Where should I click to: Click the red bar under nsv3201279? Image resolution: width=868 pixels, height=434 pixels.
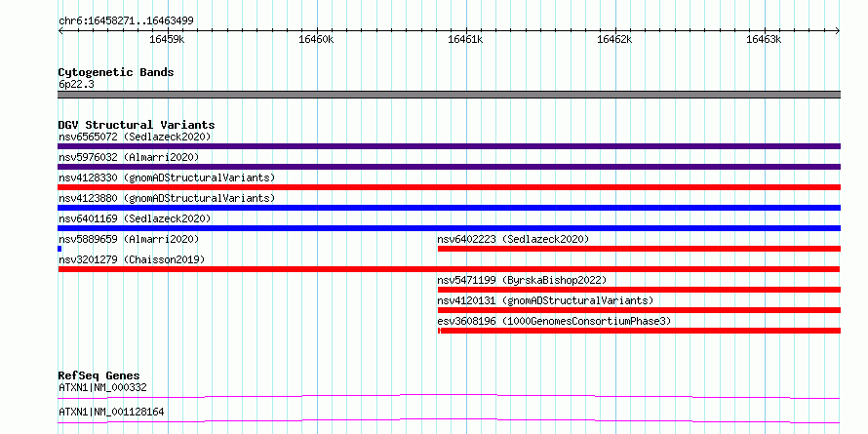pyautogui.click(x=449, y=269)
